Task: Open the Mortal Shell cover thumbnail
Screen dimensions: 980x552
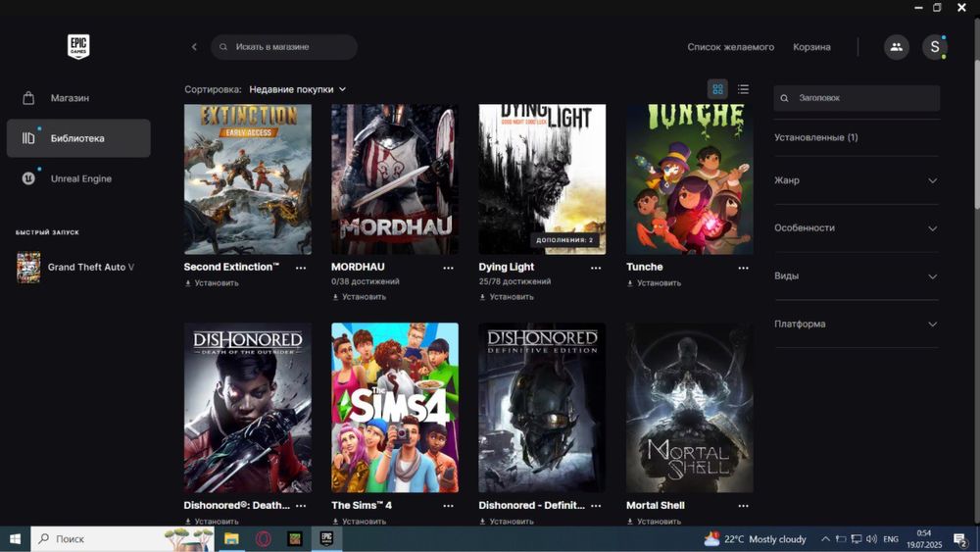Action: (x=690, y=408)
